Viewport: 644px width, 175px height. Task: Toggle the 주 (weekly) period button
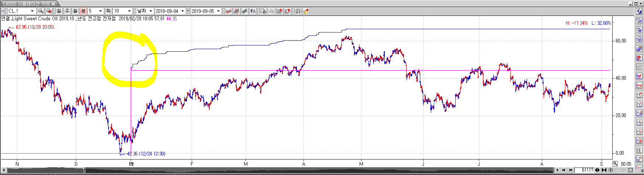(x=67, y=11)
